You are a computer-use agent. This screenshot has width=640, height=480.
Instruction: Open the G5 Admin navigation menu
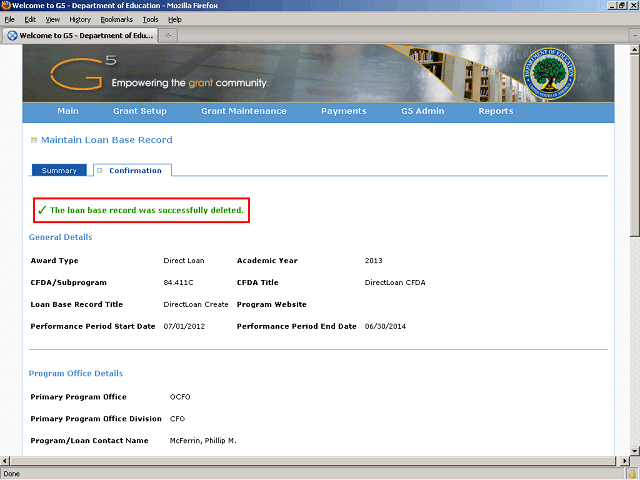point(422,111)
